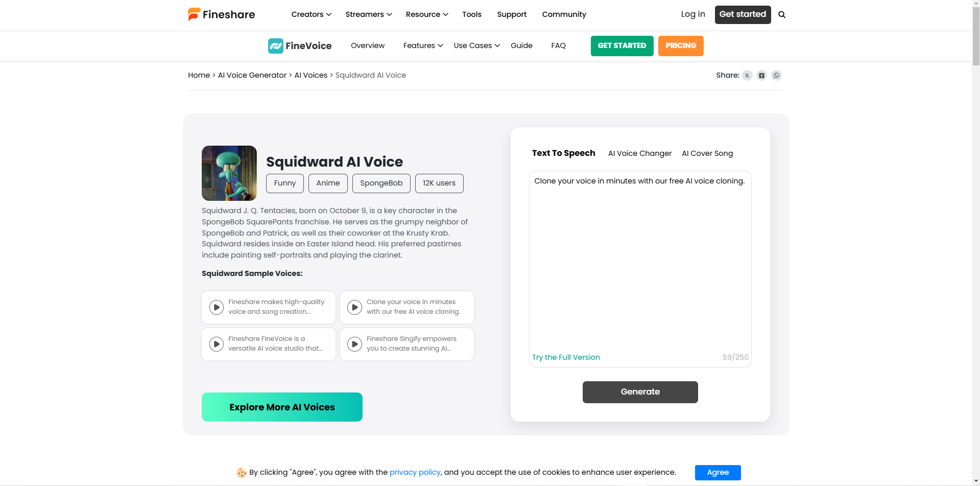The width and height of the screenshot is (980, 486).
Task: Open the Use Cases dropdown
Action: click(476, 45)
